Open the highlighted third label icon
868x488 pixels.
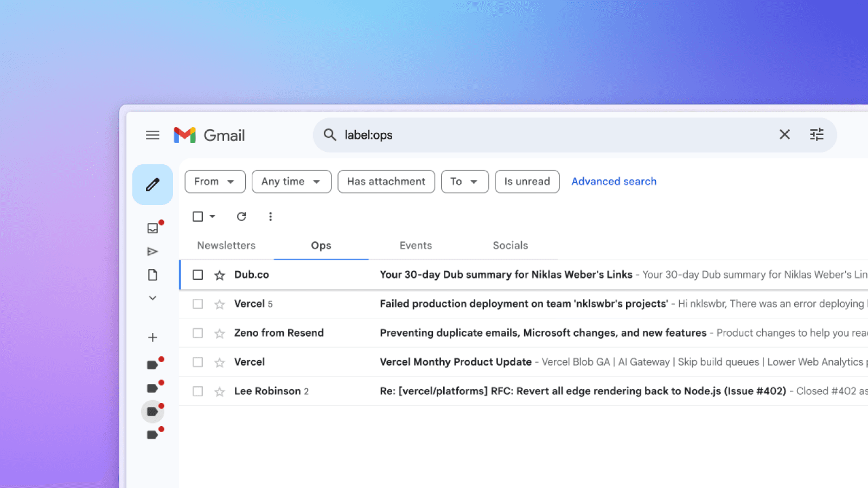[152, 412]
